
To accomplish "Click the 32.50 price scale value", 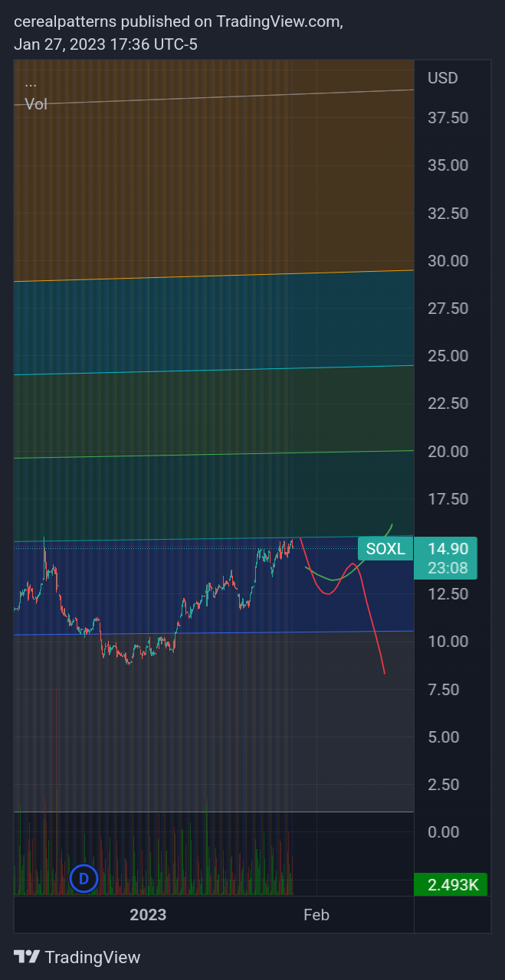I will tap(448, 214).
